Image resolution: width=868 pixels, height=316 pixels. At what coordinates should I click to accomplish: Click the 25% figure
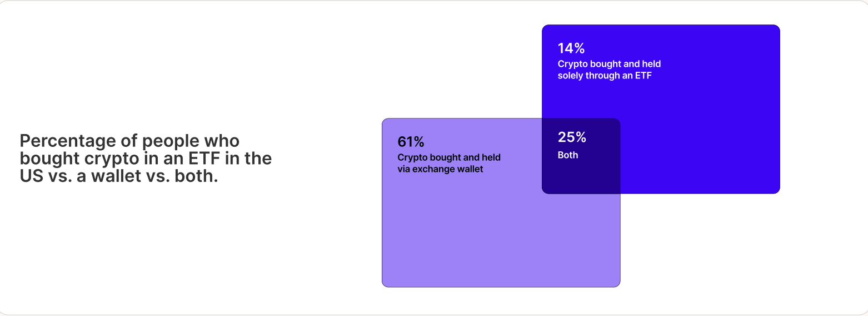tap(572, 137)
